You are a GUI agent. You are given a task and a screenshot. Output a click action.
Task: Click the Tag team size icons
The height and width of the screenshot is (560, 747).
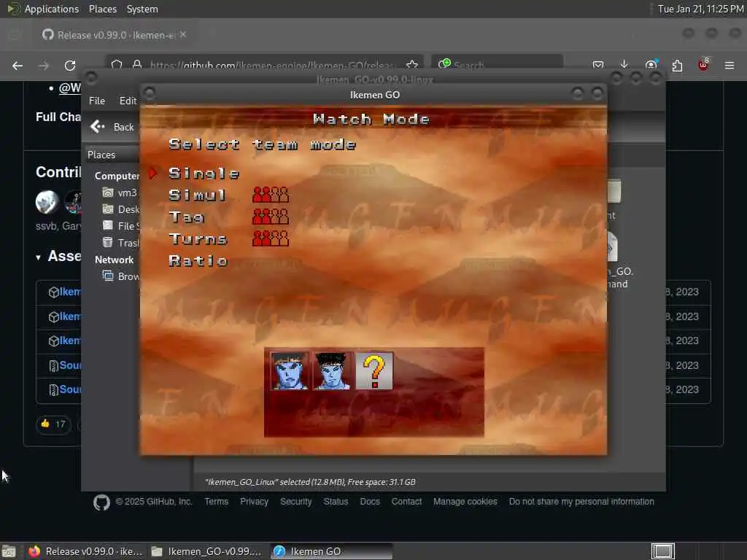(x=270, y=217)
